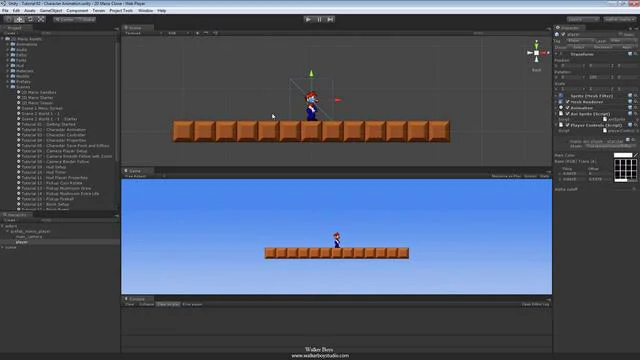Open the Layout dropdown in toolbar
This screenshot has width=640, height=360.
(620, 19)
